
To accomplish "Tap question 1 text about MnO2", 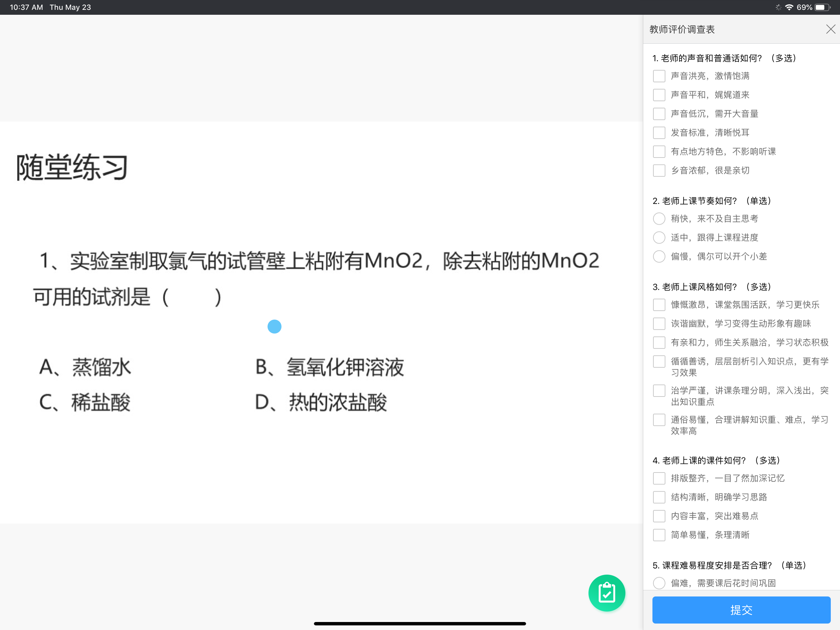I will click(316, 279).
